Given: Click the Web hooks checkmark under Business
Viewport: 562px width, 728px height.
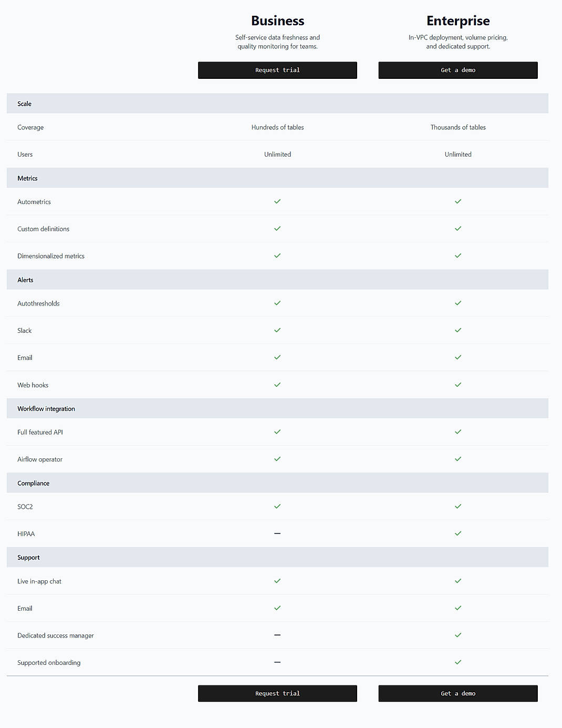Looking at the screenshot, I should pos(277,384).
